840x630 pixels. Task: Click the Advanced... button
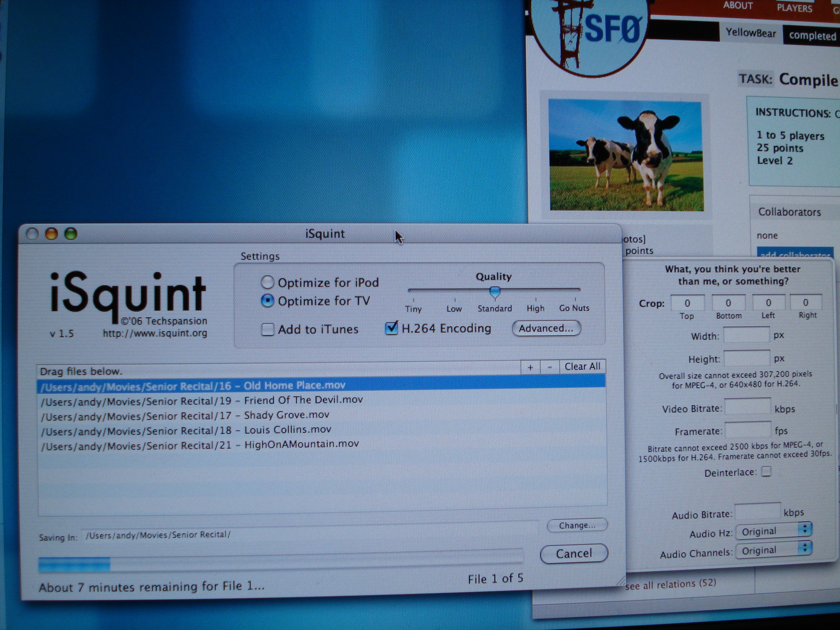click(x=546, y=329)
